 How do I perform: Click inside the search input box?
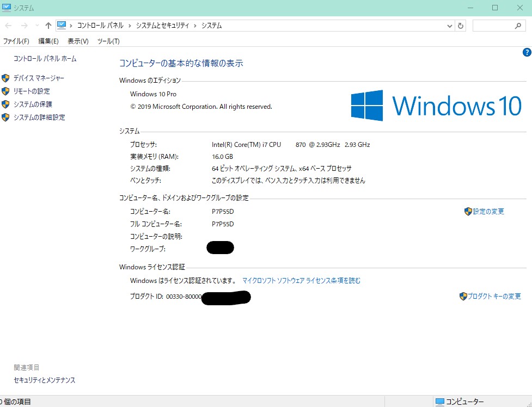(x=492, y=26)
